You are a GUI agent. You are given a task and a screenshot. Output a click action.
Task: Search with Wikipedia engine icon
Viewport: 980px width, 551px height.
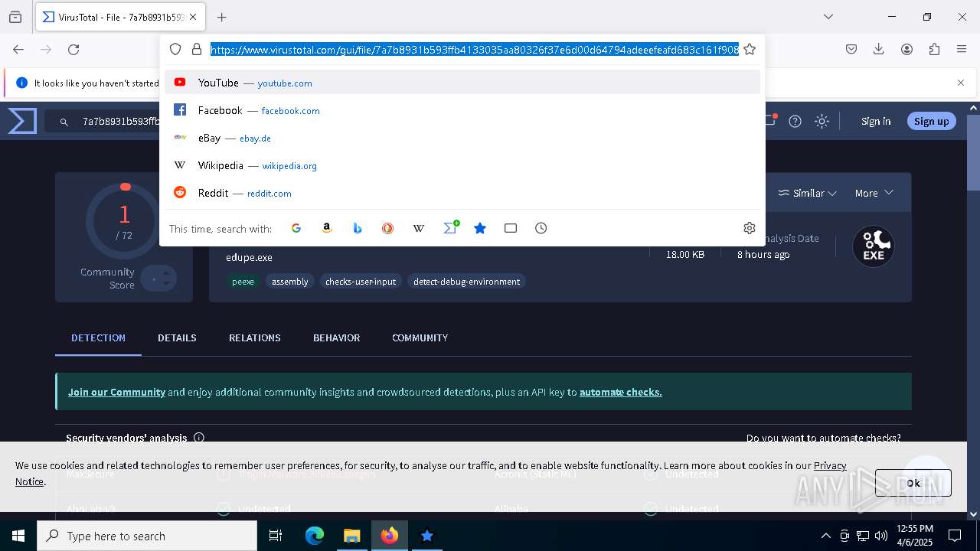click(x=419, y=228)
